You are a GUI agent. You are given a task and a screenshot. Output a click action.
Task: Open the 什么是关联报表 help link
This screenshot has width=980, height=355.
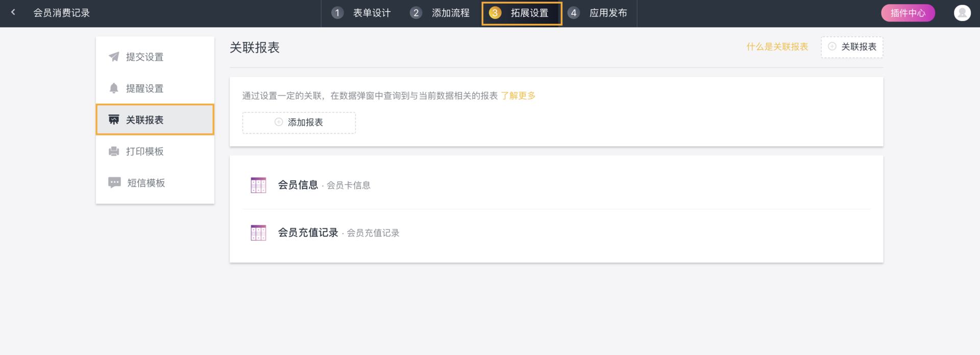click(x=777, y=47)
